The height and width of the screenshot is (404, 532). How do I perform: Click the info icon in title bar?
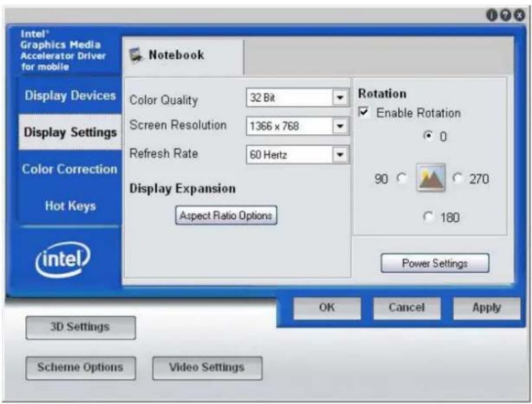pyautogui.click(x=492, y=16)
